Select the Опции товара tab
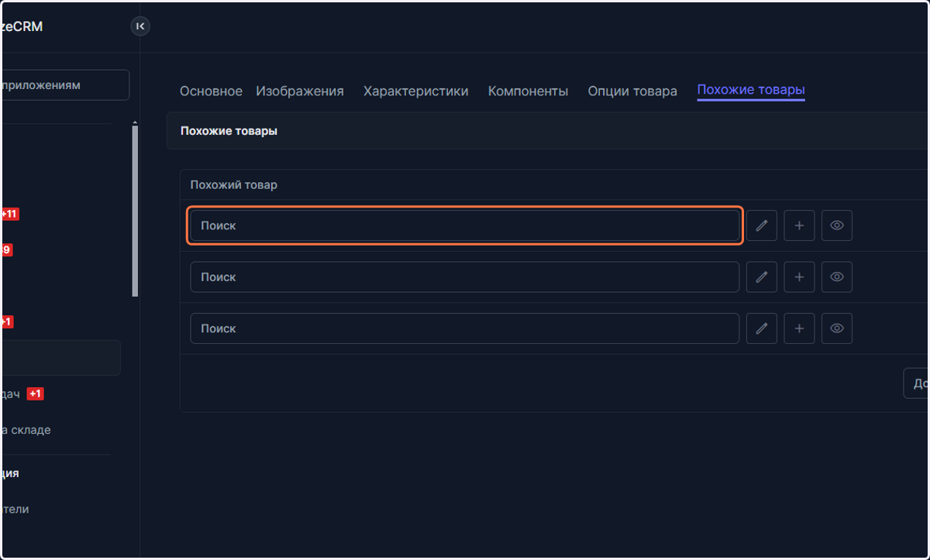The height and width of the screenshot is (560, 930). click(632, 91)
